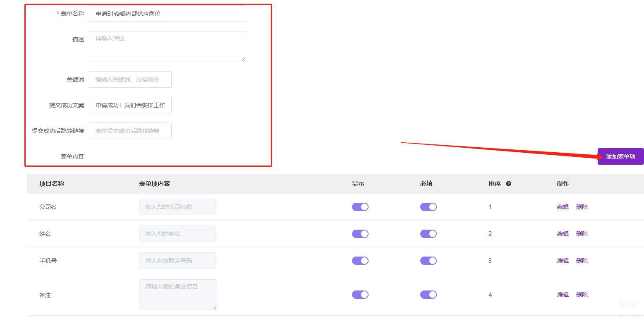Delete the 公司名 form item
The height and width of the screenshot is (324, 644).
coord(582,207)
